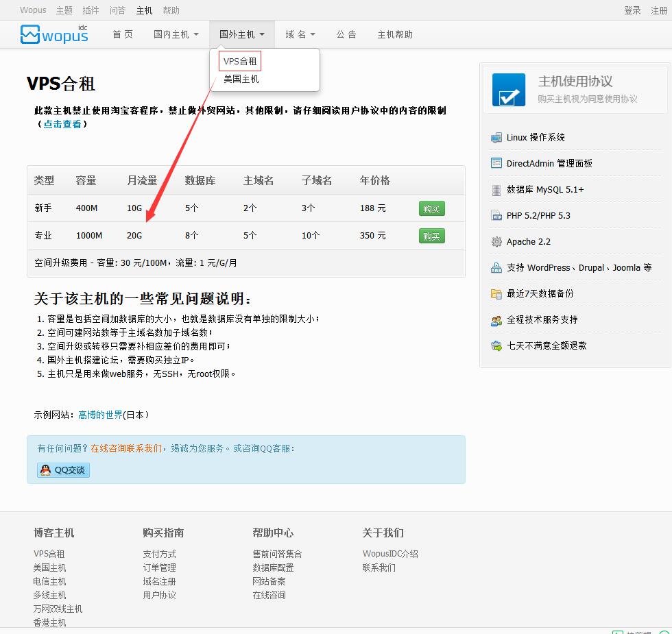Image resolution: width=672 pixels, height=634 pixels.
Task: Click the DirectAdmin 管理面板 icon
Action: [496, 163]
